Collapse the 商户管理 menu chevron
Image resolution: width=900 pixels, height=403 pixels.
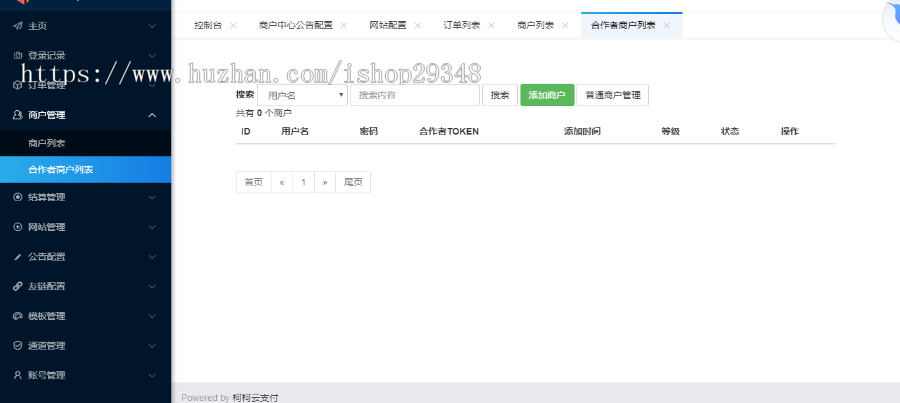pos(152,115)
